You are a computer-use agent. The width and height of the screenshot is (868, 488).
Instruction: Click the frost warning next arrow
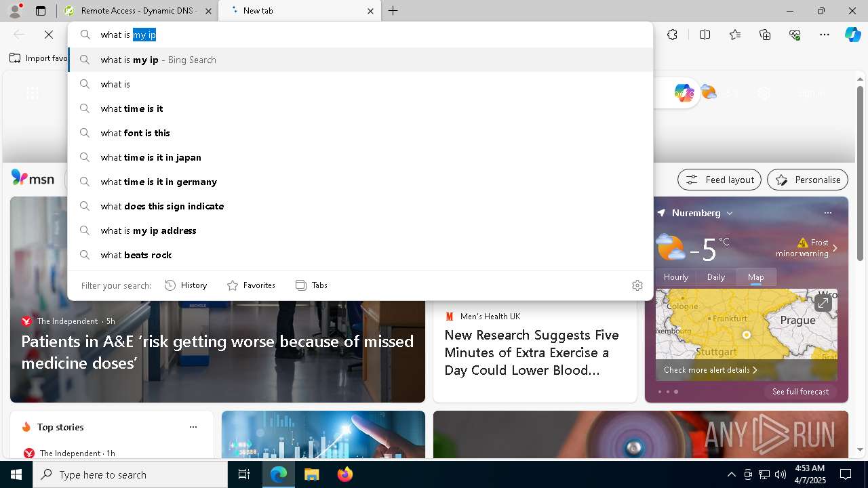(x=835, y=248)
